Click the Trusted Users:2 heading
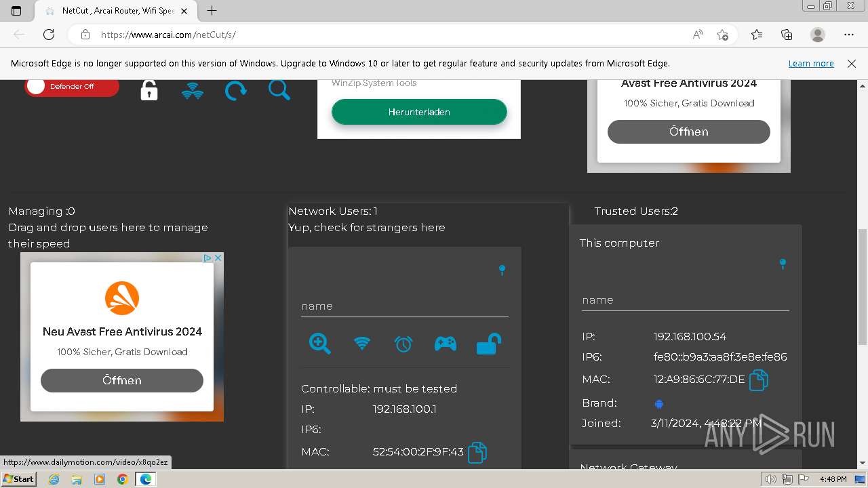868x488 pixels. coord(636,211)
